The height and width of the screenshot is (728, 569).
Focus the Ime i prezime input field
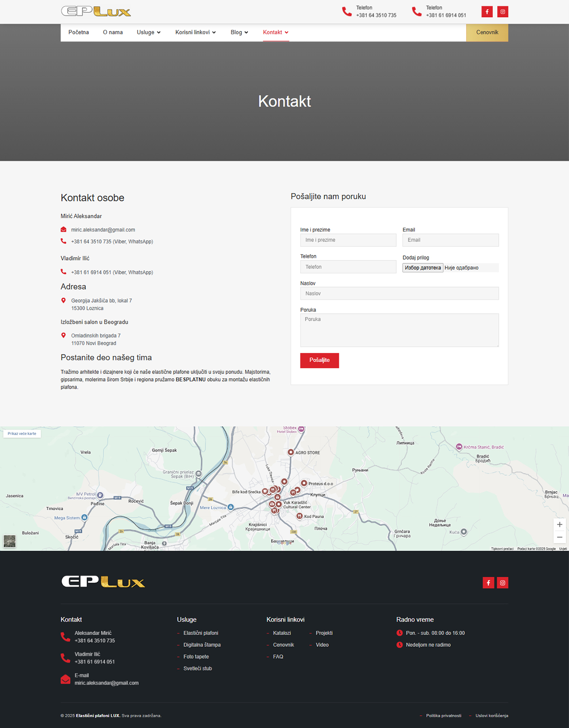[x=348, y=240]
